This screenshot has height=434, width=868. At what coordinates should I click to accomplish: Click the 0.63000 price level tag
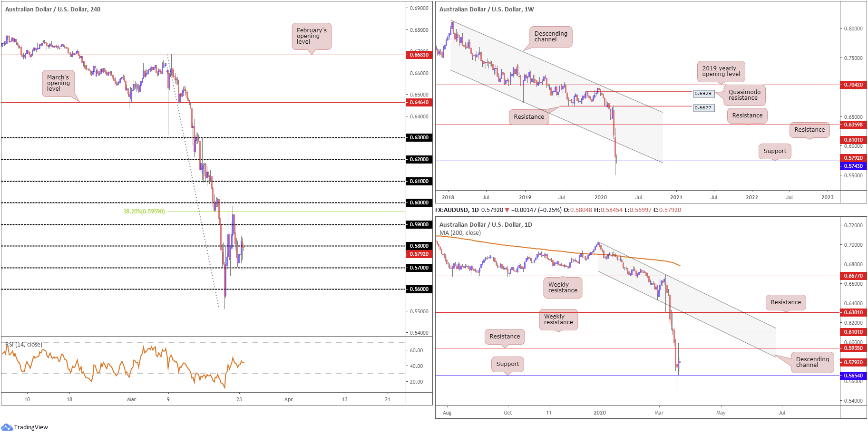tap(419, 137)
